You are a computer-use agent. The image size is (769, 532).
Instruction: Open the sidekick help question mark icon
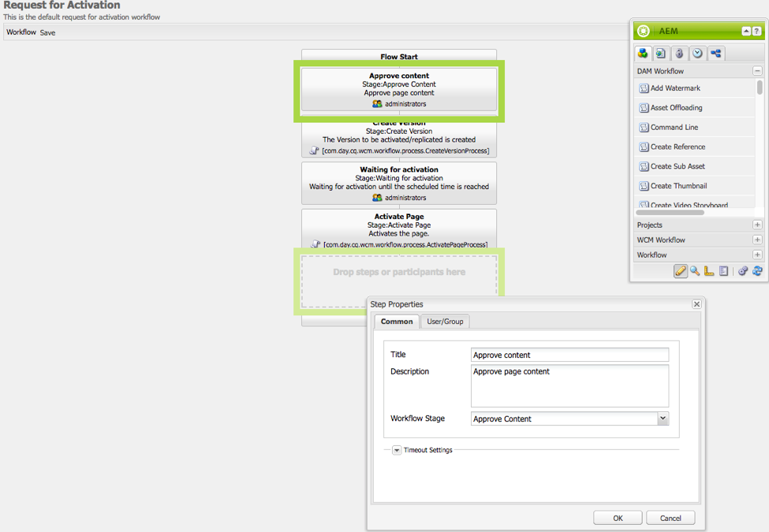757,32
